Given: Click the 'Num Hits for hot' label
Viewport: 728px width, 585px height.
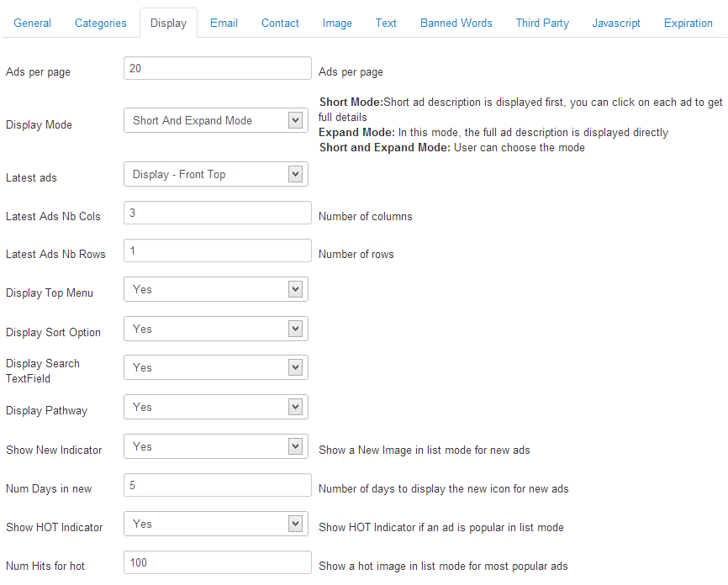Looking at the screenshot, I should tap(45, 567).
